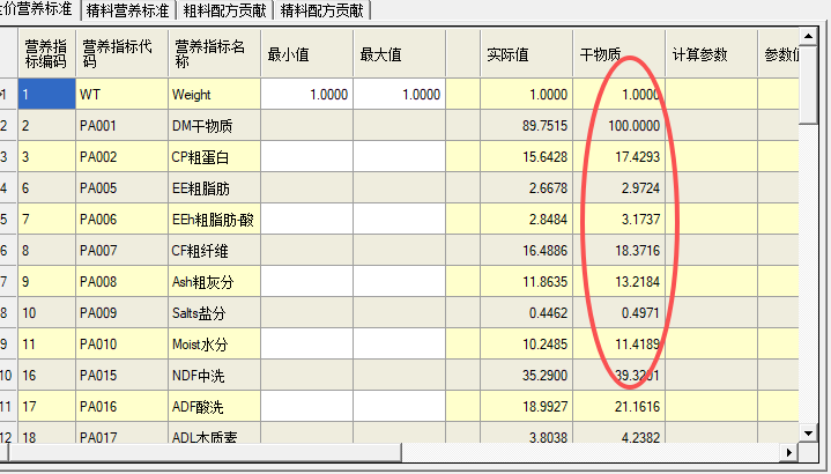Click the PA015 code cell
This screenshot has height=474, width=831.
click(122, 375)
